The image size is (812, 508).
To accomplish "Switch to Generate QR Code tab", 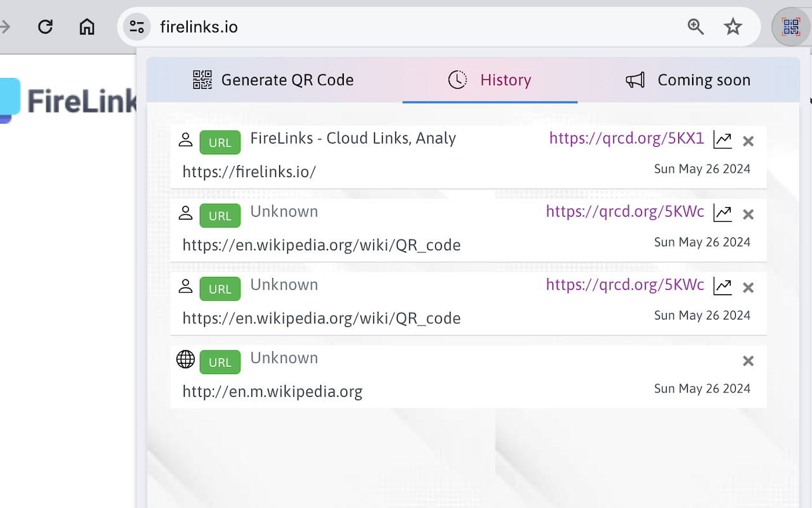I will (273, 80).
